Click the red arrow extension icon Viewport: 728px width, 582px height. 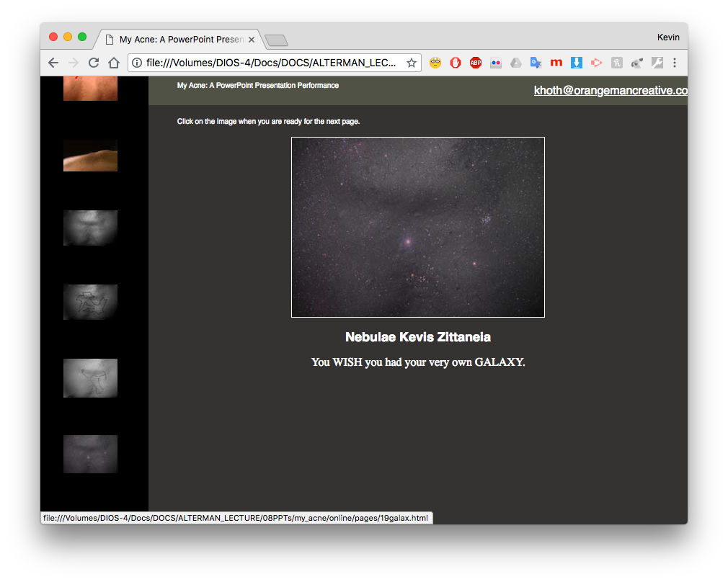(597, 63)
